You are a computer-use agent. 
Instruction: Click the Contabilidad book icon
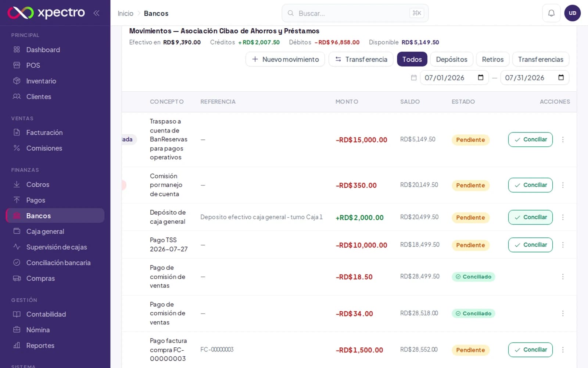(x=17, y=314)
